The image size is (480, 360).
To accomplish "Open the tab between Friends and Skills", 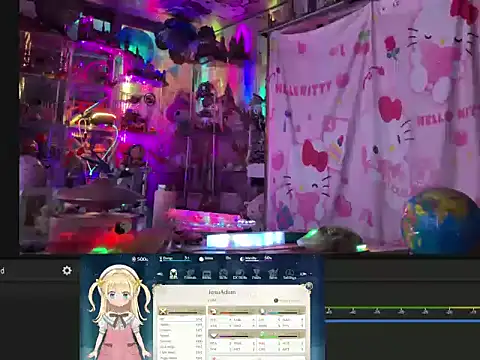I will (x=207, y=274).
